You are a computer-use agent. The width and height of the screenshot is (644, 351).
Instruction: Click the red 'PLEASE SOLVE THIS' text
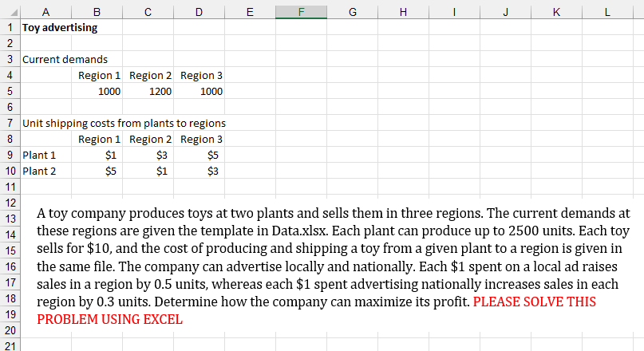click(535, 302)
